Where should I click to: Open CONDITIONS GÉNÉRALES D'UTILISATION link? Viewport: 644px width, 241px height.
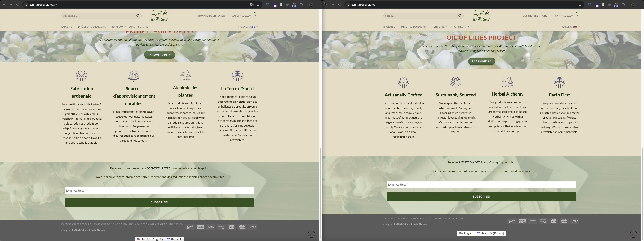tap(159, 224)
